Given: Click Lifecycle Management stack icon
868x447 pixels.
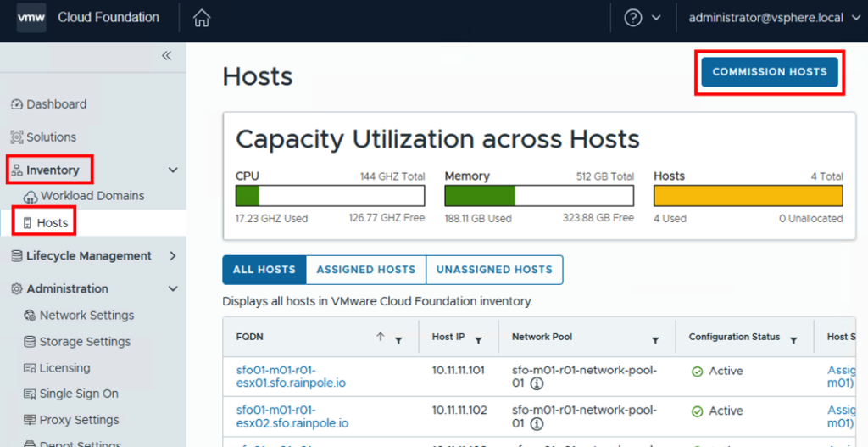Looking at the screenshot, I should [x=17, y=256].
